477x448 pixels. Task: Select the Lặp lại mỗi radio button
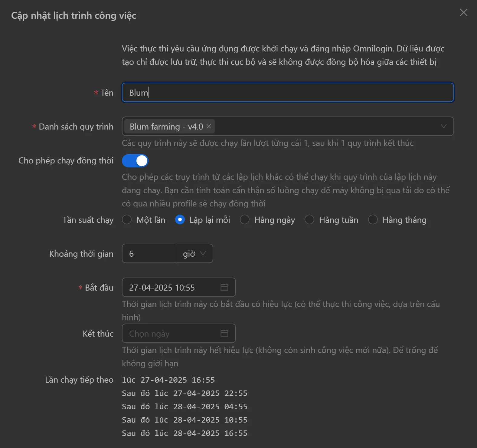(180, 219)
